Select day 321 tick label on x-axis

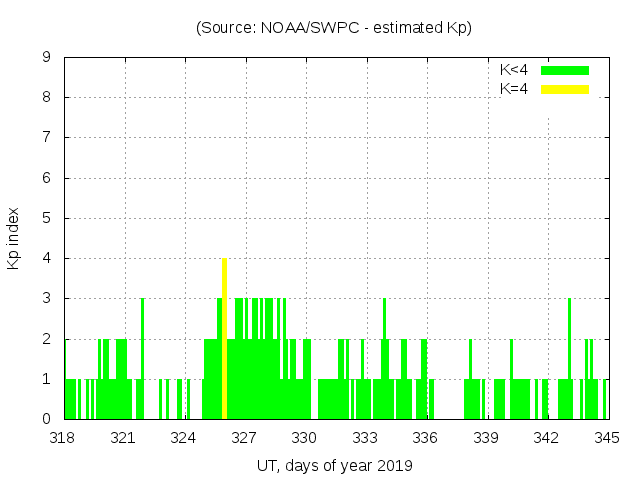point(124,437)
